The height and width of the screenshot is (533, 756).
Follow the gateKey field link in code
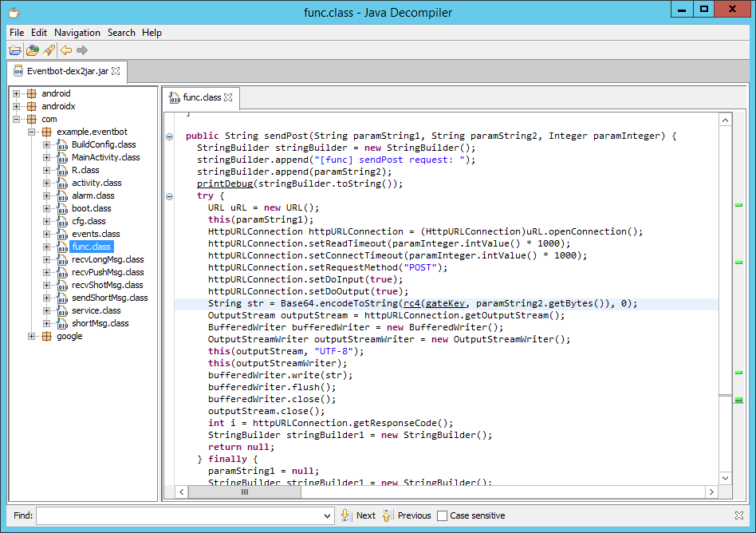pos(445,303)
